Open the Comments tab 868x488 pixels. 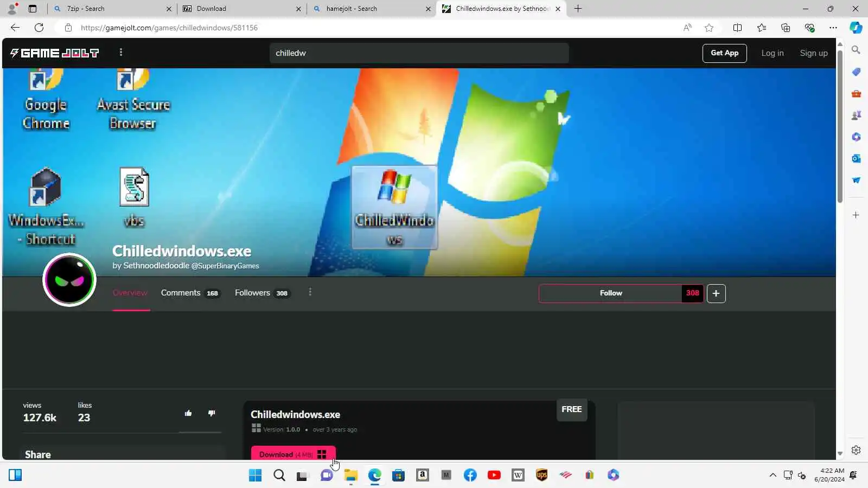pos(190,293)
